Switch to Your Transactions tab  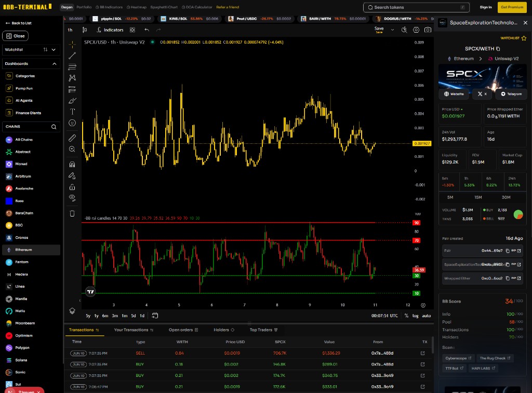click(x=134, y=330)
